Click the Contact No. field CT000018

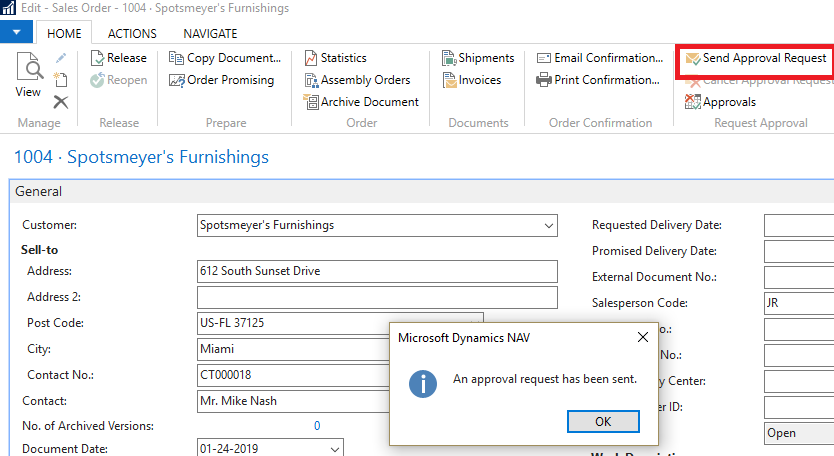tap(293, 375)
